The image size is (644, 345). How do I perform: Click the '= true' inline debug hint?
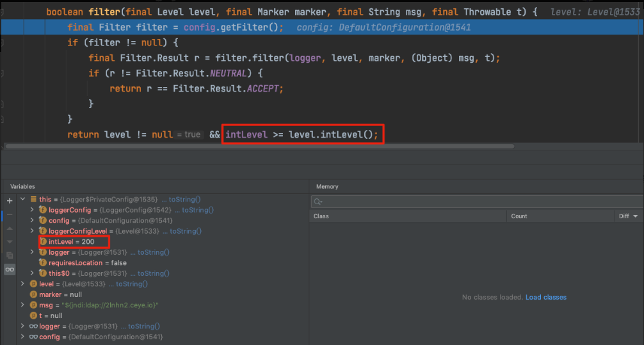[x=188, y=134]
